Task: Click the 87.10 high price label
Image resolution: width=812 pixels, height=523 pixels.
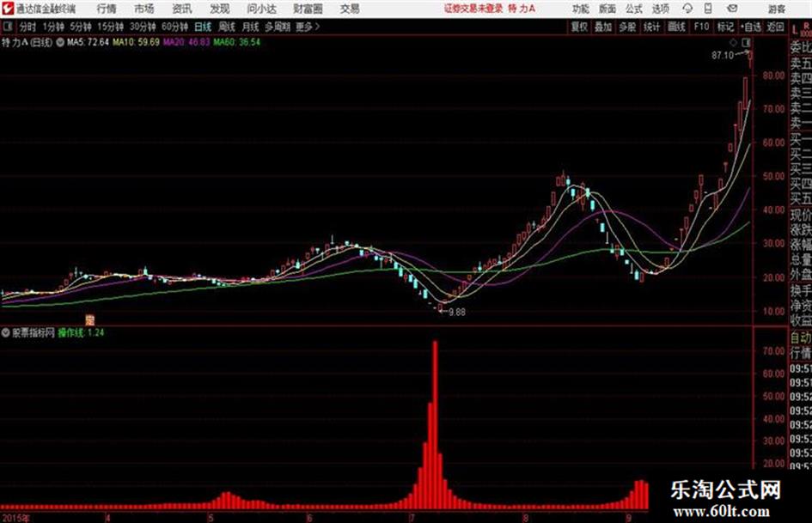Action: click(723, 55)
